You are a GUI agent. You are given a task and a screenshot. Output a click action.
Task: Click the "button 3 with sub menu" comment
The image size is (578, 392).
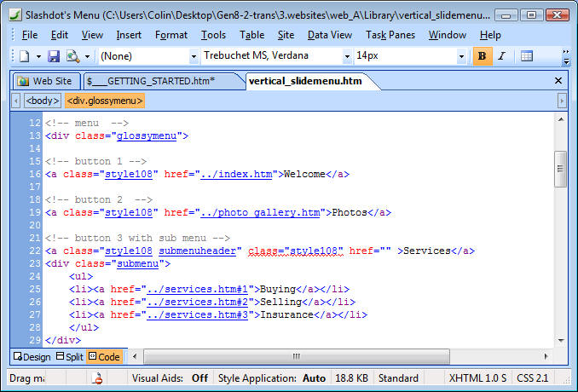[137, 238]
